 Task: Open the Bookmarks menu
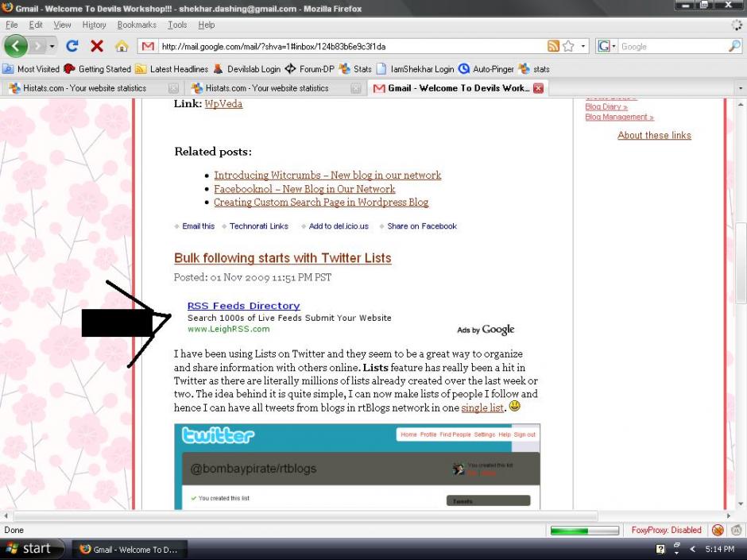click(x=137, y=25)
